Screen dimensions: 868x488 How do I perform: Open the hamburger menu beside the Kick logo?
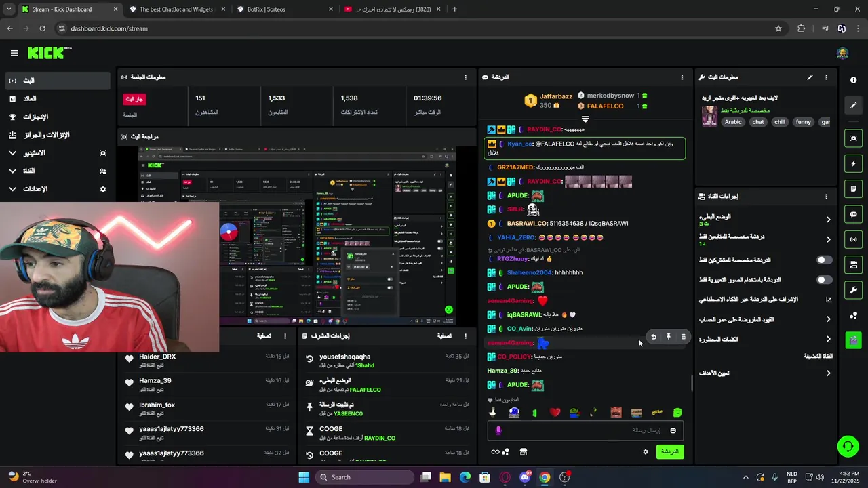14,53
